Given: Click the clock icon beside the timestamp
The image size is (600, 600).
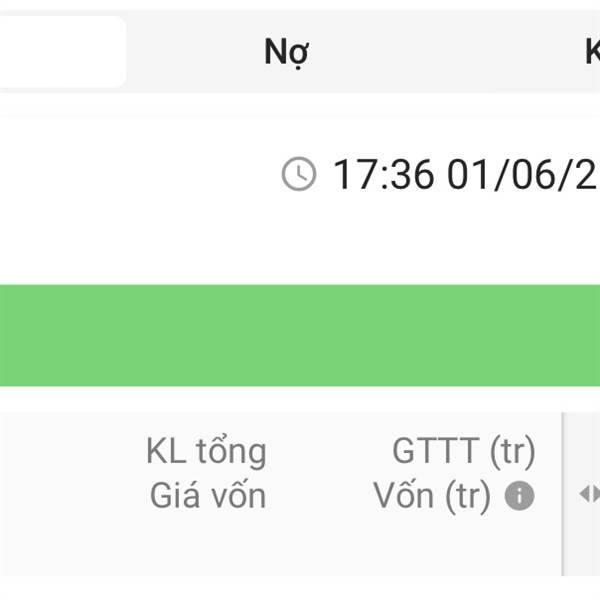Looking at the screenshot, I should coord(299,174).
